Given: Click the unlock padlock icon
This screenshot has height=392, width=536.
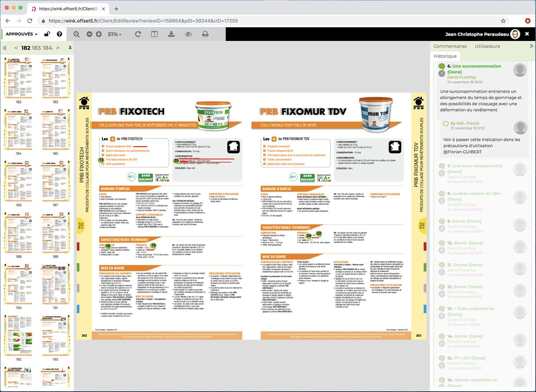Looking at the screenshot, I should [47, 34].
